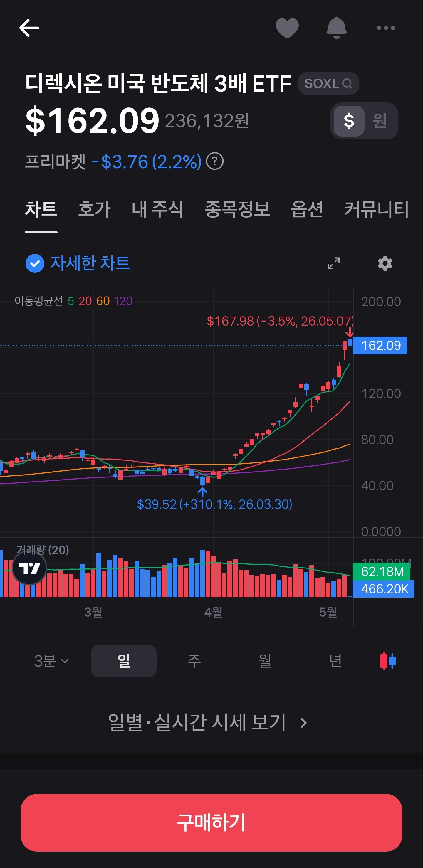
Task: Select the 월 monthly chart period
Action: coord(265,661)
